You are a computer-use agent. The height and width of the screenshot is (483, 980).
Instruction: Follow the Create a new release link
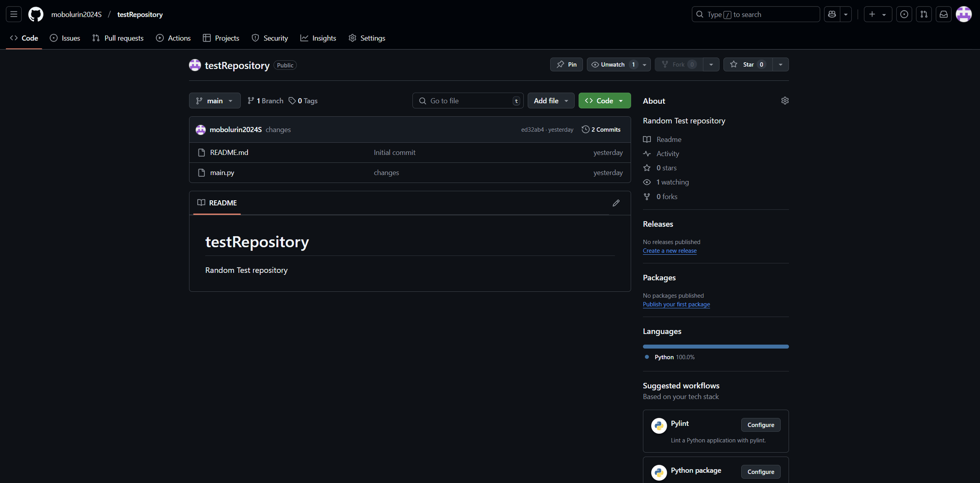[670, 250]
